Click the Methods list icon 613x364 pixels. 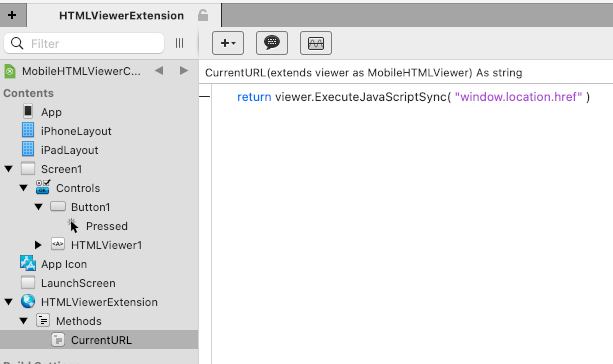pyautogui.click(x=43, y=320)
